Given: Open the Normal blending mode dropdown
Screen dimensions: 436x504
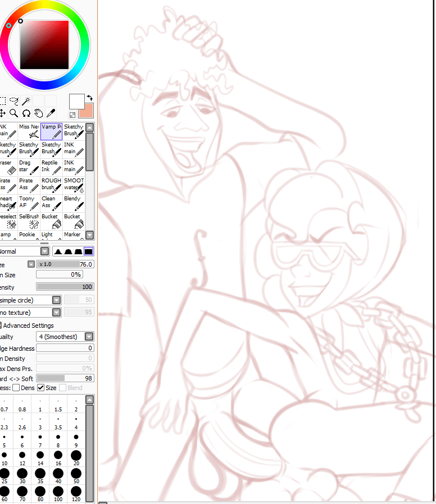Looking at the screenshot, I should (x=45, y=251).
